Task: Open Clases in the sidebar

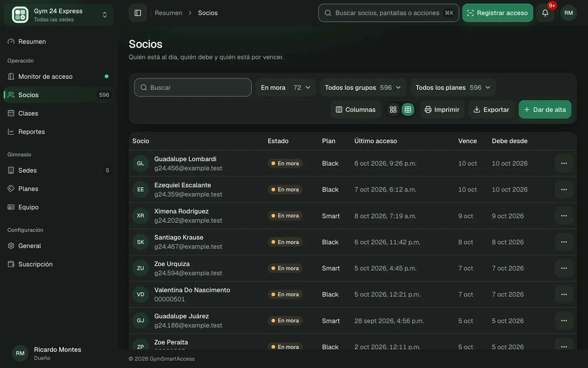Action: (59, 113)
